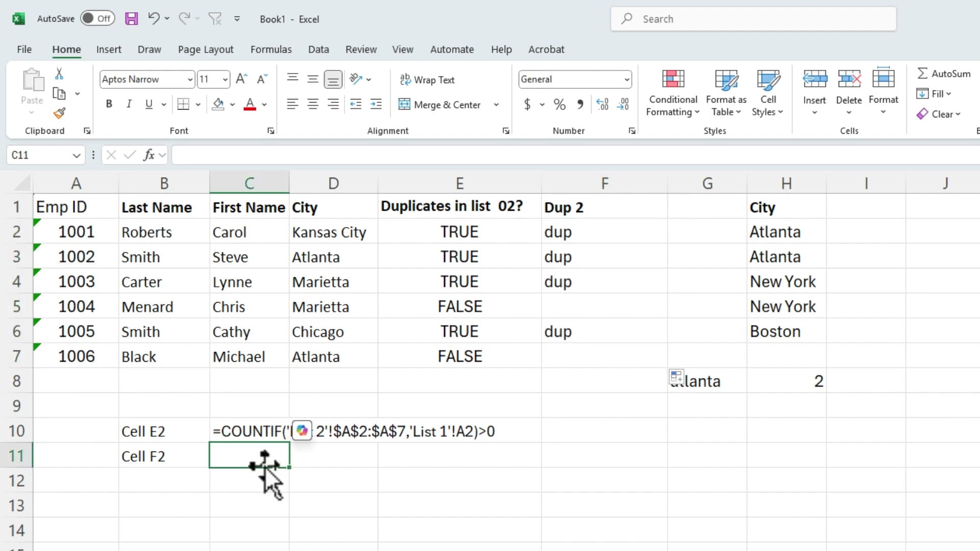
Task: Open the Data ribbon tab
Action: coord(318,49)
